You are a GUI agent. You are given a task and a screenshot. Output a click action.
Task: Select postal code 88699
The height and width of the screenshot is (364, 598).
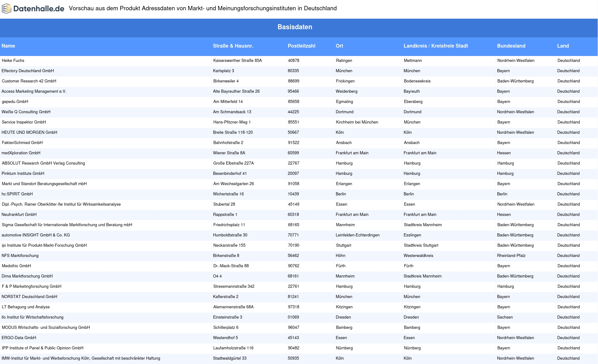click(x=293, y=81)
